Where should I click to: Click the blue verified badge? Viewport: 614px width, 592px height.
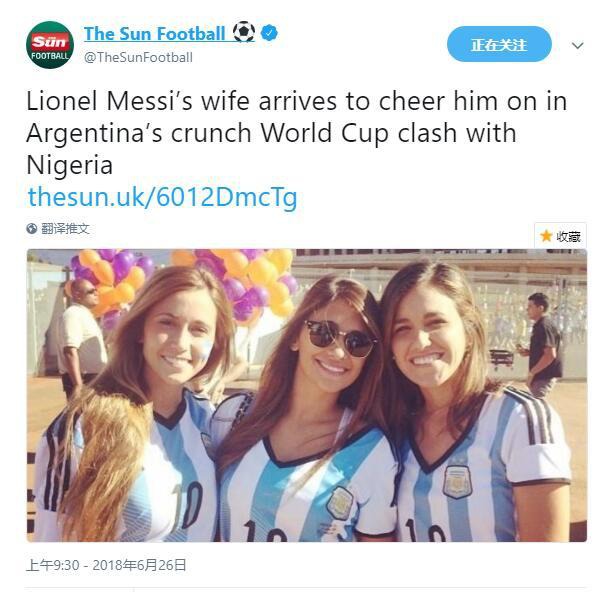[x=270, y=33]
